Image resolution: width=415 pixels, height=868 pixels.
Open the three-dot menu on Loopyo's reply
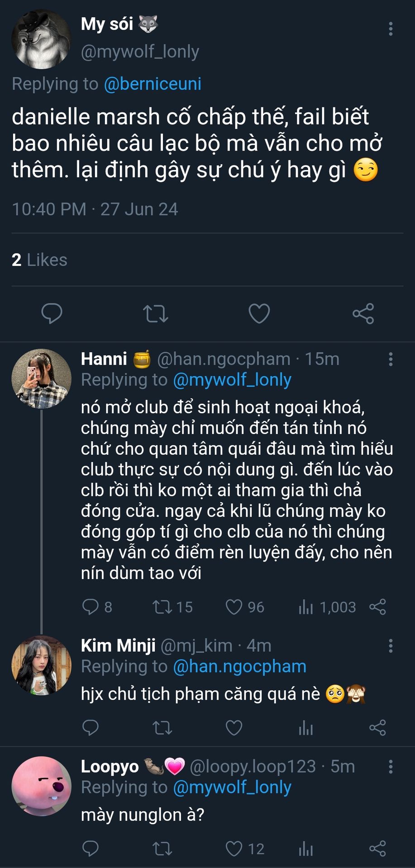click(x=391, y=766)
